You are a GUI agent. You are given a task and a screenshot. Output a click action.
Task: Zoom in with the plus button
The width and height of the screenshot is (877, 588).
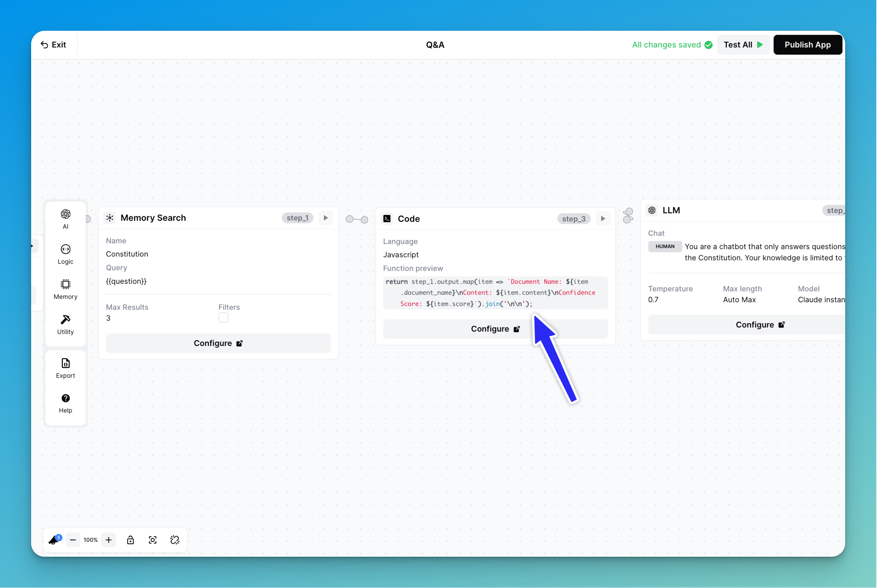pyautogui.click(x=108, y=539)
